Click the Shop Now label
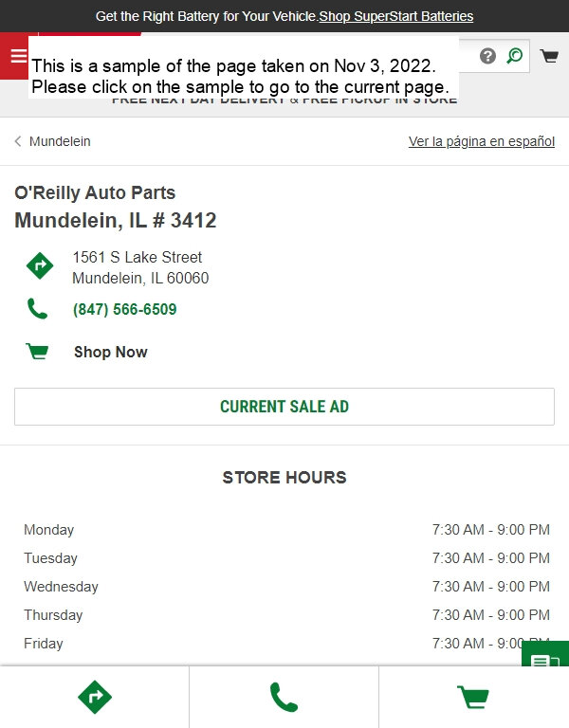 111,352
